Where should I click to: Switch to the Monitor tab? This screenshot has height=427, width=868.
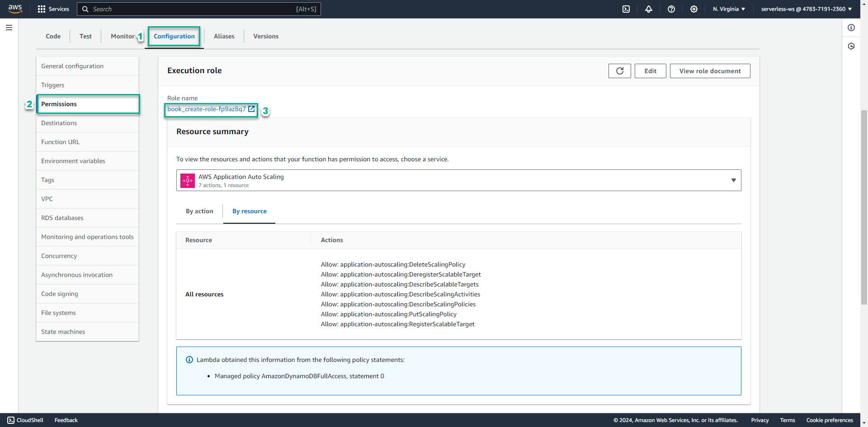click(x=123, y=36)
